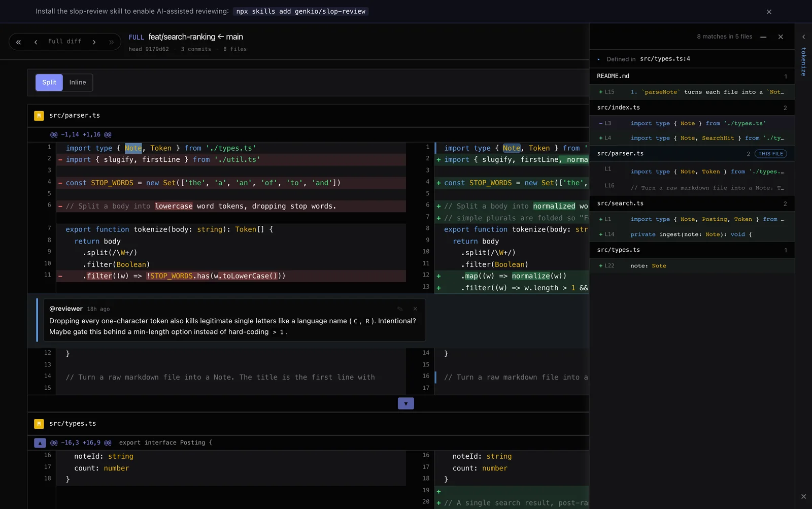The width and height of the screenshot is (812, 509).
Task: Minimize the references panel with dash icon
Action: tap(763, 37)
